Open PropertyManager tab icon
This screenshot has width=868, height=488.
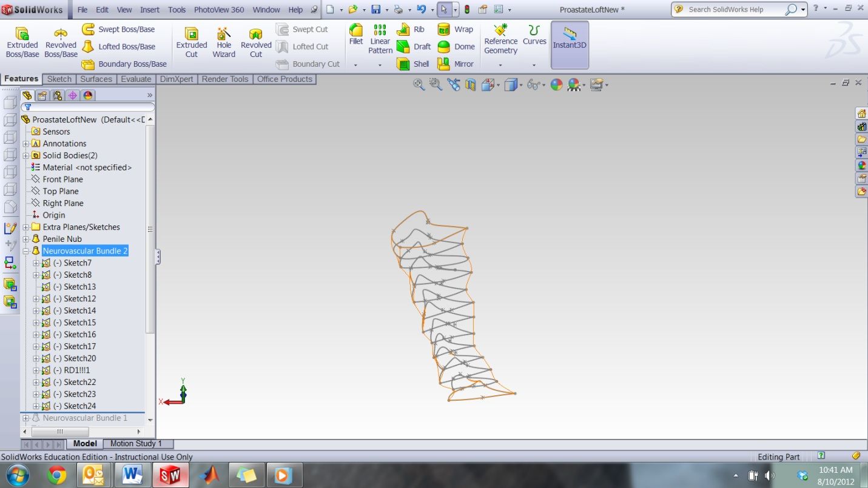click(x=42, y=95)
